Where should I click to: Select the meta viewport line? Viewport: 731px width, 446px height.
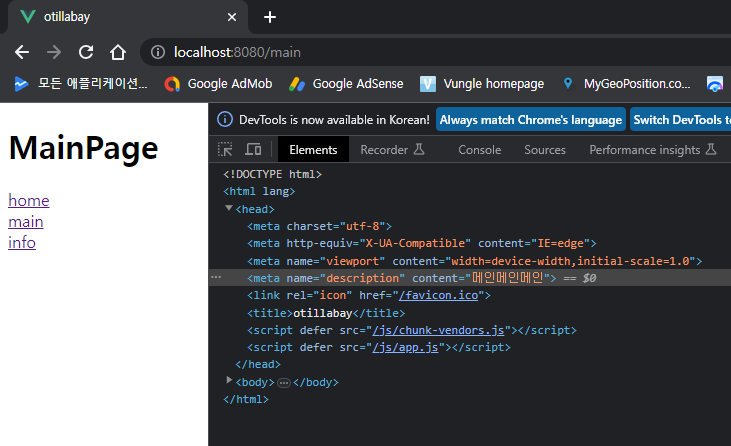coord(474,261)
